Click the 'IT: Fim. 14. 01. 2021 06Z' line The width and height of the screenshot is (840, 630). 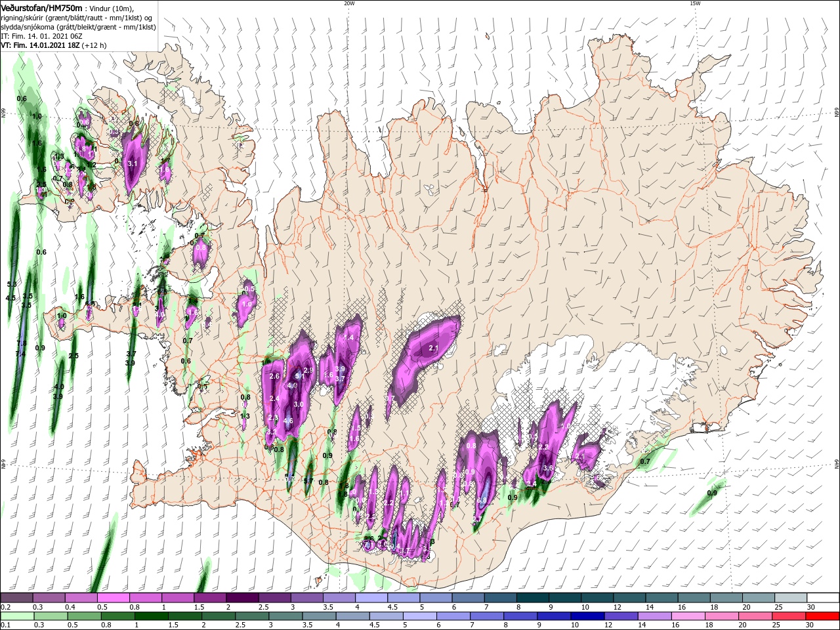[x=41, y=36]
